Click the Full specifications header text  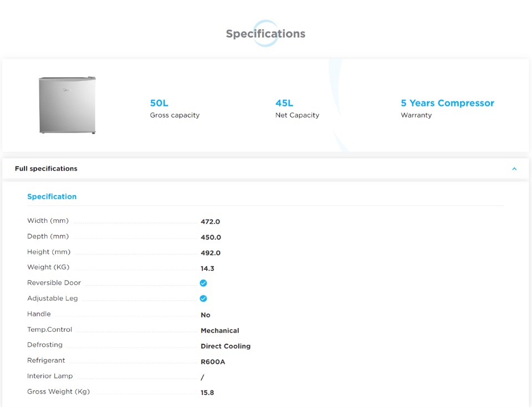[46, 168]
